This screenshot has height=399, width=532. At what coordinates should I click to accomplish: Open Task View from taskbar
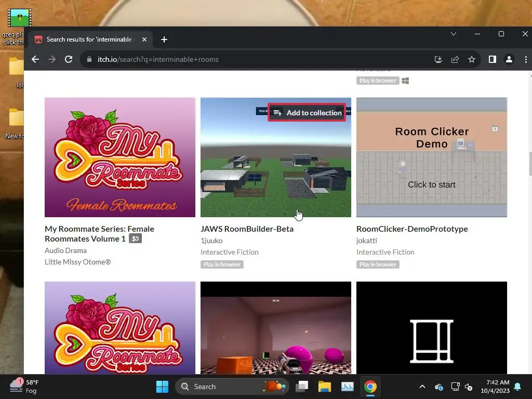pos(302,387)
